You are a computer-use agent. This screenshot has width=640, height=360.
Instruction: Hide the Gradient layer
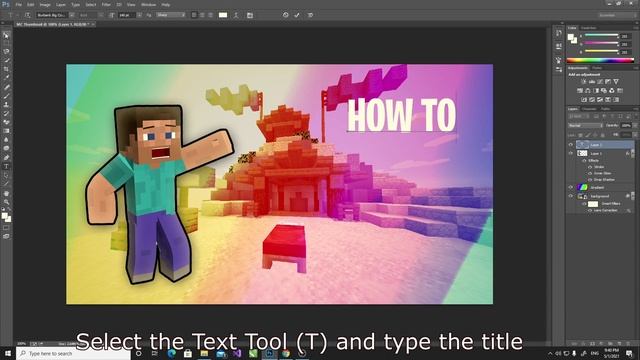click(x=571, y=187)
